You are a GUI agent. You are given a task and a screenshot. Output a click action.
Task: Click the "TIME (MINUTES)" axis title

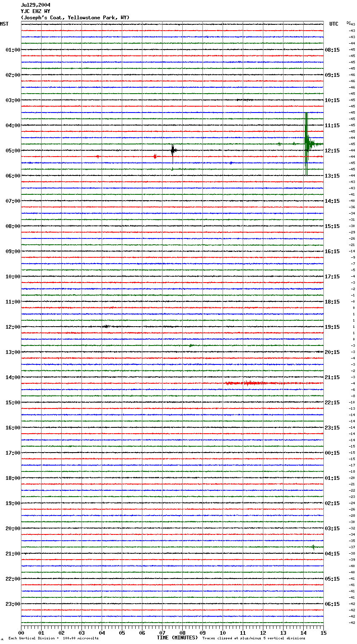pyautogui.click(x=177, y=638)
